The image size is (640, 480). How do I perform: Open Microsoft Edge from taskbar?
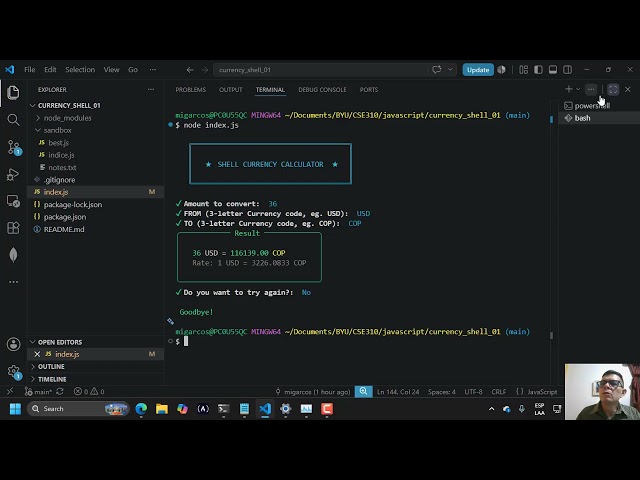pos(141,409)
